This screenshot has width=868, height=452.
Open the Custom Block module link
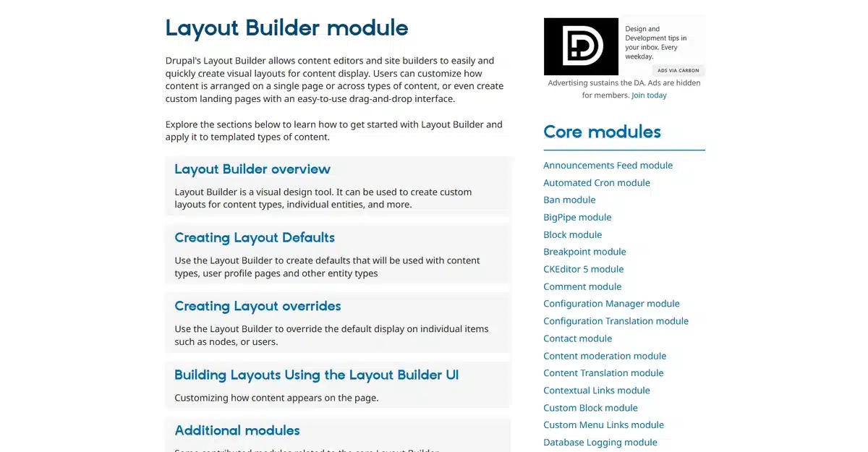590,408
